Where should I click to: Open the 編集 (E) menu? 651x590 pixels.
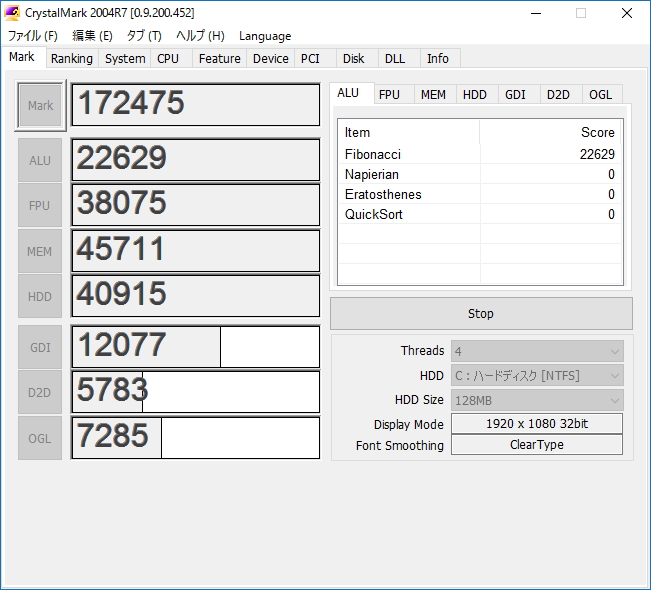(x=92, y=36)
